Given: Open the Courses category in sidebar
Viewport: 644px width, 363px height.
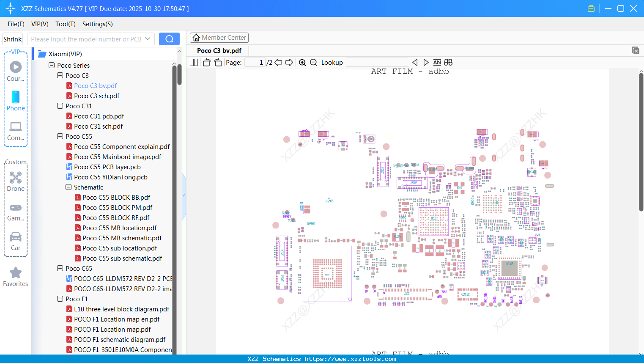Looking at the screenshot, I should 16,71.
